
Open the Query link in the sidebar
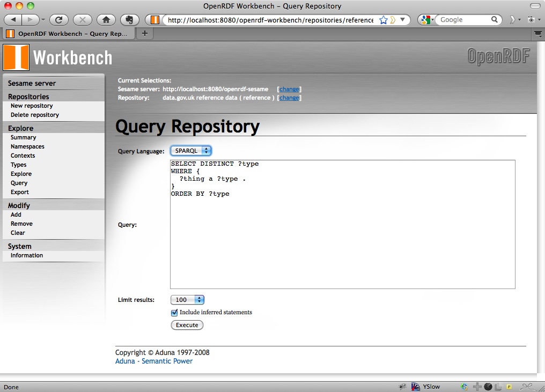tap(19, 183)
